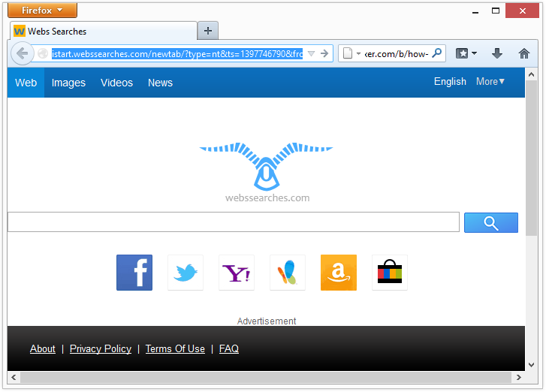Click the blue magnifier search button
This screenshot has width=546, height=392.
(491, 222)
